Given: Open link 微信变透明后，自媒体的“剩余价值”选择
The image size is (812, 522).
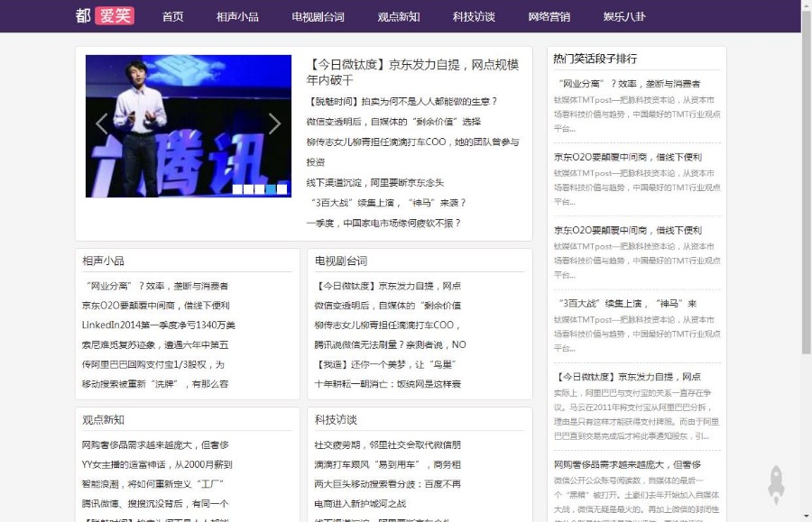Looking at the screenshot, I should (x=393, y=122).
